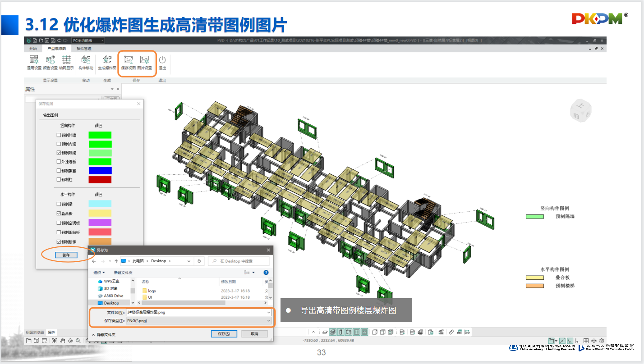Expand the 组织 organize dropdown menu
The height and width of the screenshot is (364, 644).
99,273
